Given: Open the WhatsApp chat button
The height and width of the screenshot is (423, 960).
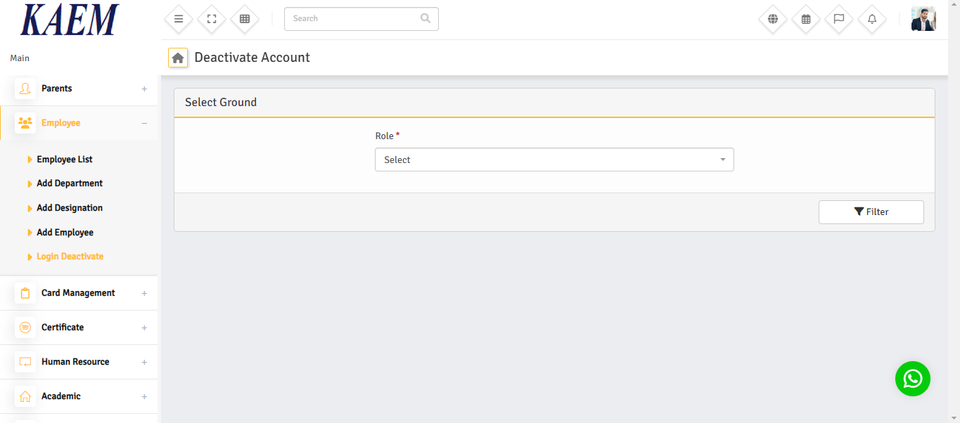Looking at the screenshot, I should 912,379.
